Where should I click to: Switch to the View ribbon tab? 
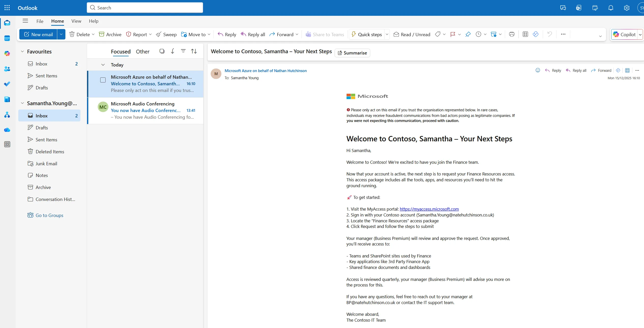pyautogui.click(x=76, y=21)
